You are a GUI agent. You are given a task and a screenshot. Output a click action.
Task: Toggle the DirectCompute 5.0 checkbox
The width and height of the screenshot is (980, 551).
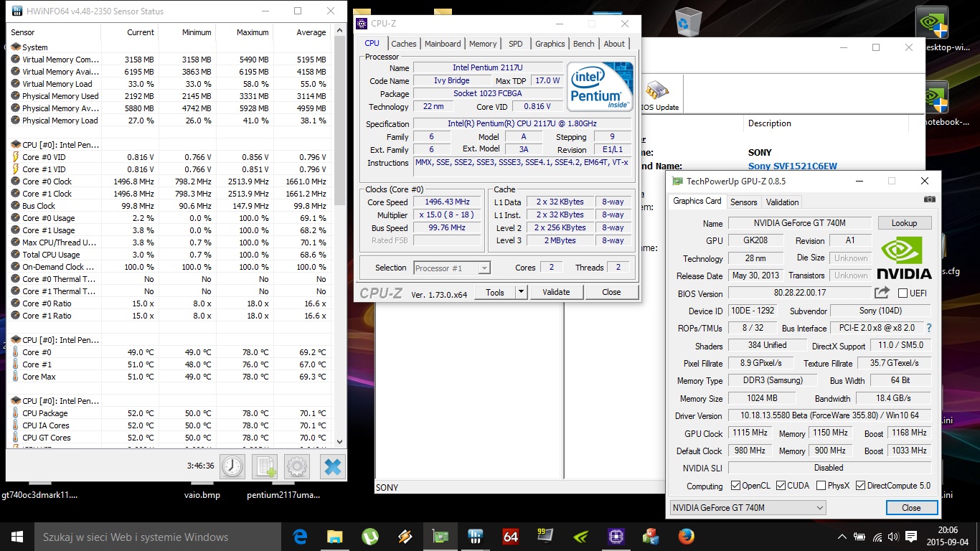coord(860,486)
